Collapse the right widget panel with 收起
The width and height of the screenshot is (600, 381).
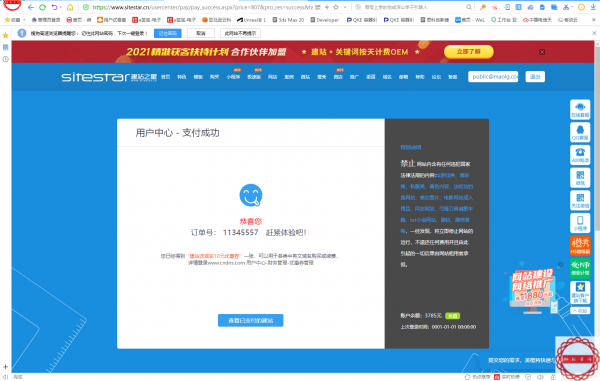click(580, 311)
